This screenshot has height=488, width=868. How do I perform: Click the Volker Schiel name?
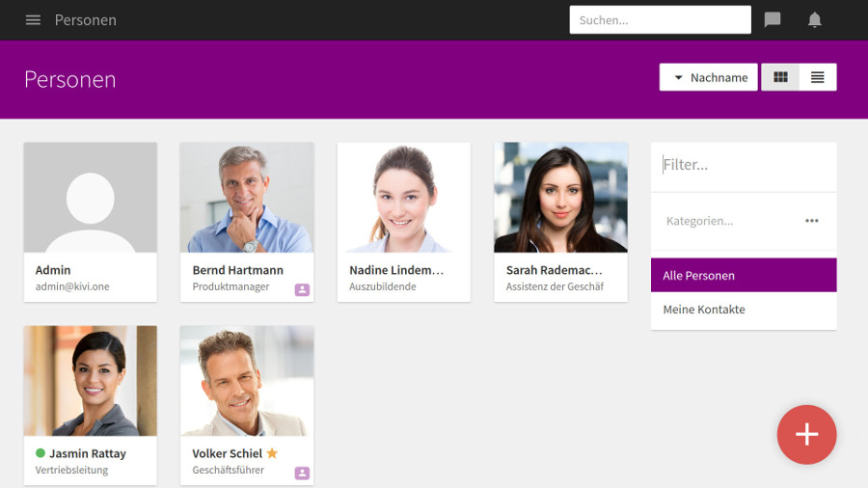pyautogui.click(x=228, y=453)
